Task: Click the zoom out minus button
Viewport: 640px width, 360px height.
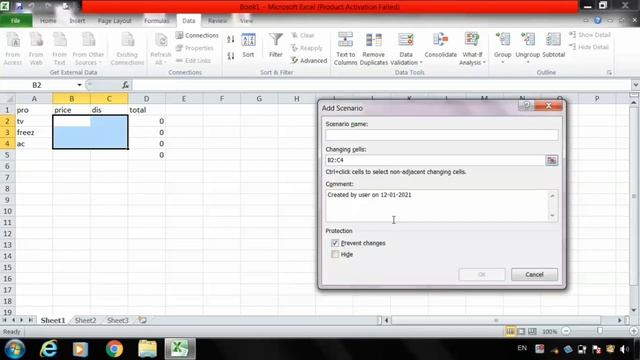Action: (566, 331)
